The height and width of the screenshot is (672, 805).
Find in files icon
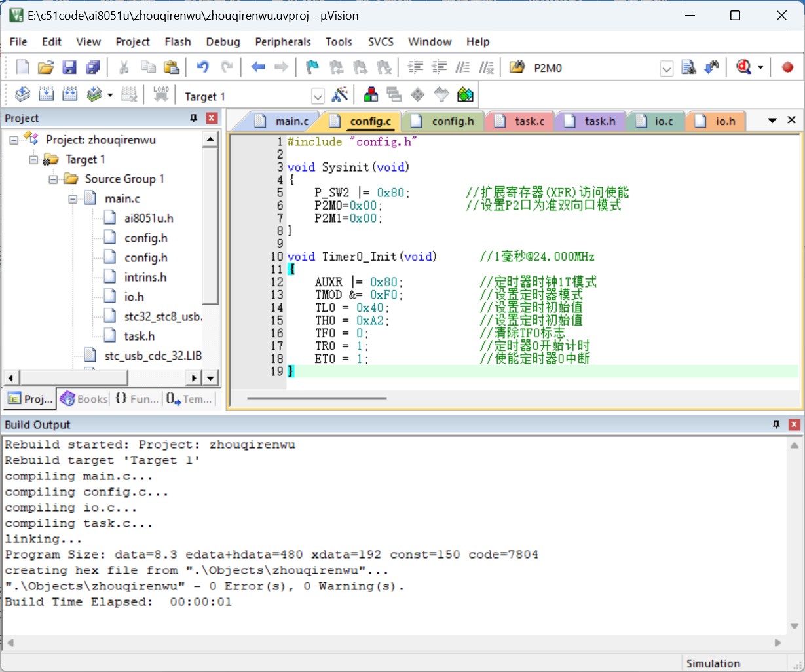[688, 67]
